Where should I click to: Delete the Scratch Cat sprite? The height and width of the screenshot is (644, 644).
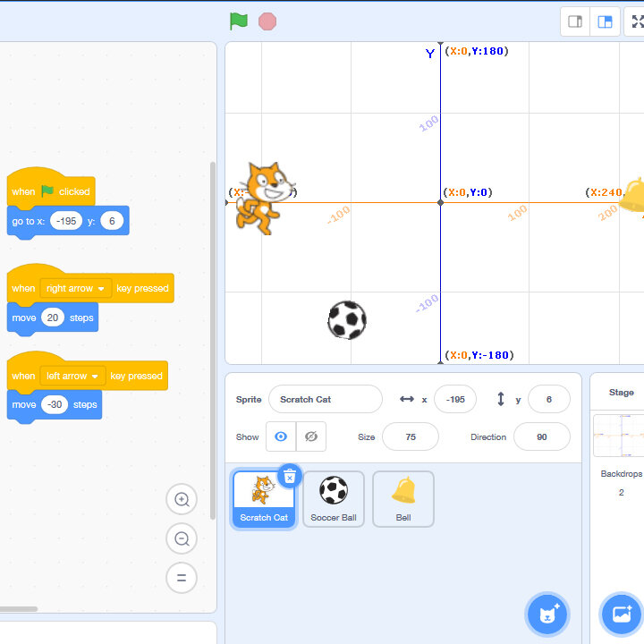pos(290,477)
